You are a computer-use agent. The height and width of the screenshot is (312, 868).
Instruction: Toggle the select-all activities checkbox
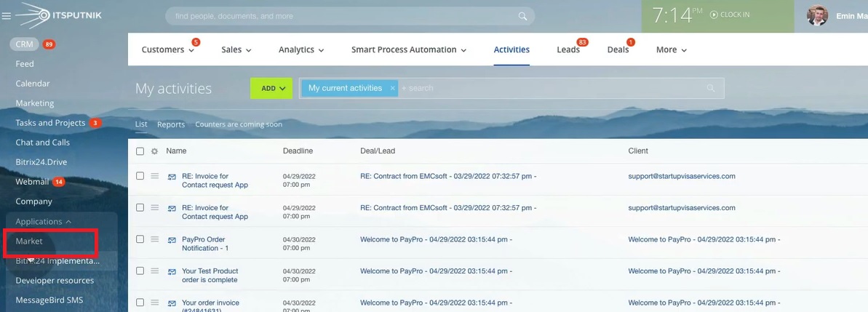tap(140, 151)
